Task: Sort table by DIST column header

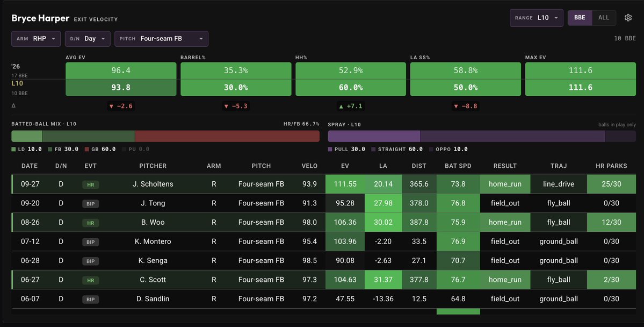Action: pos(419,166)
